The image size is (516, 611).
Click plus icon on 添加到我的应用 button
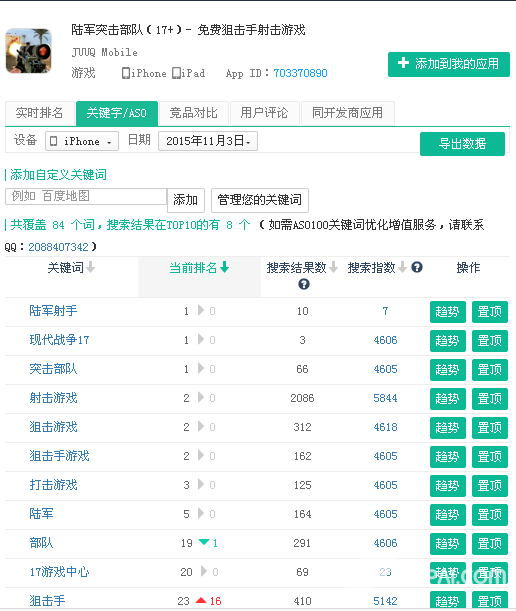pyautogui.click(x=403, y=63)
